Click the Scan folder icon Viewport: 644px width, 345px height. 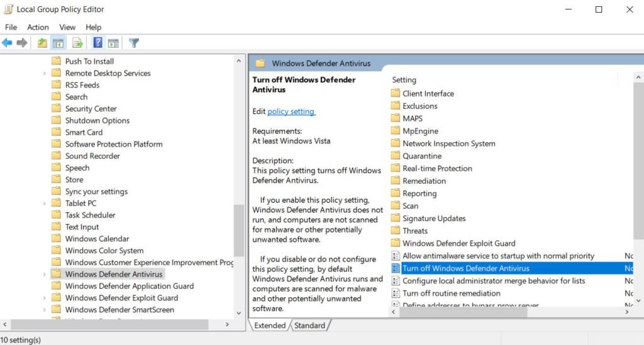click(395, 206)
